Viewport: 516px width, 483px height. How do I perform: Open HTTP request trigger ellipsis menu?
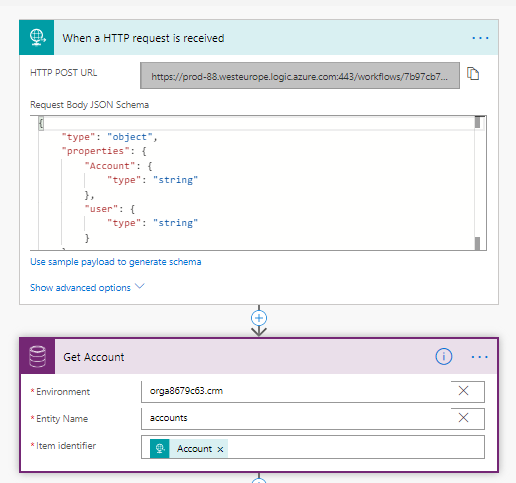480,38
